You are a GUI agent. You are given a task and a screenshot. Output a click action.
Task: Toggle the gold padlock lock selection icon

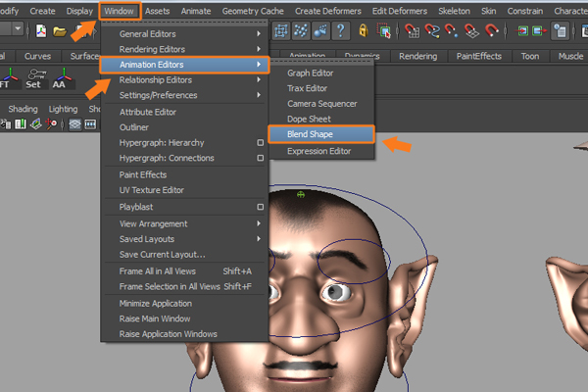[363, 30]
